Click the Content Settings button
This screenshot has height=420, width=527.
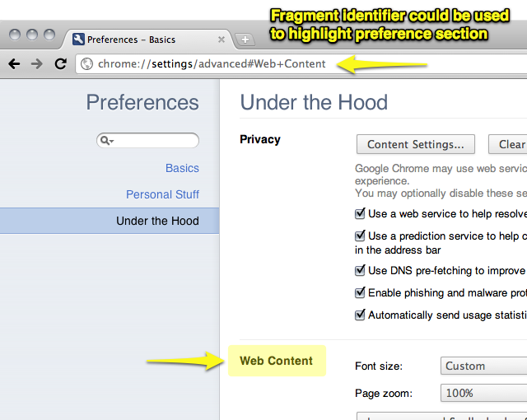[x=415, y=144]
